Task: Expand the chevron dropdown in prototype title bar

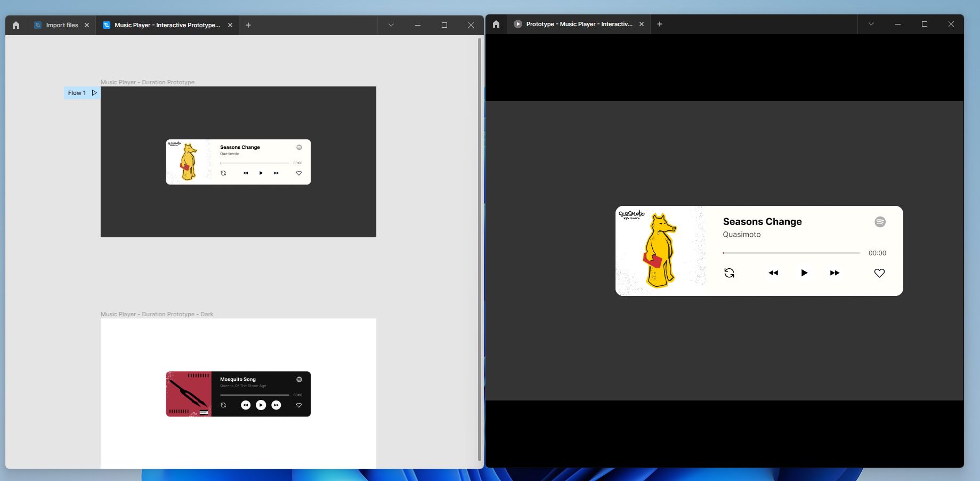Action: (x=871, y=24)
